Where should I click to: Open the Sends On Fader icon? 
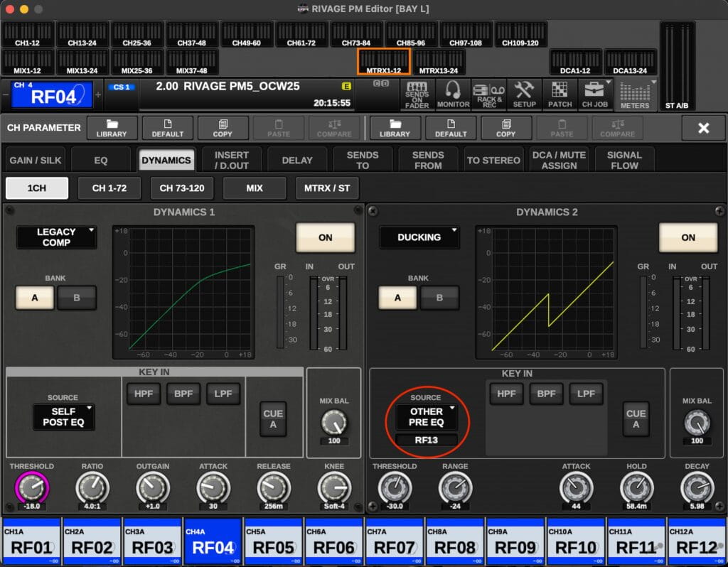417,94
